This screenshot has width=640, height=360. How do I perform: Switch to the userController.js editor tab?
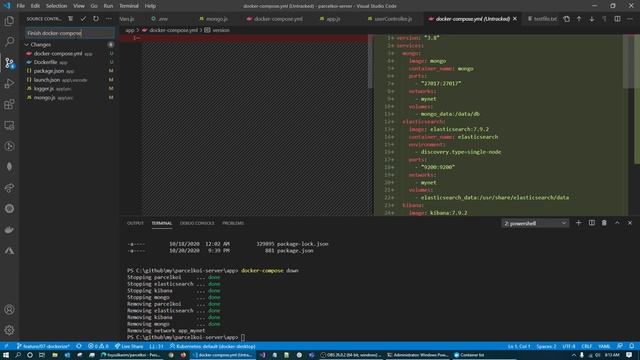click(389, 19)
